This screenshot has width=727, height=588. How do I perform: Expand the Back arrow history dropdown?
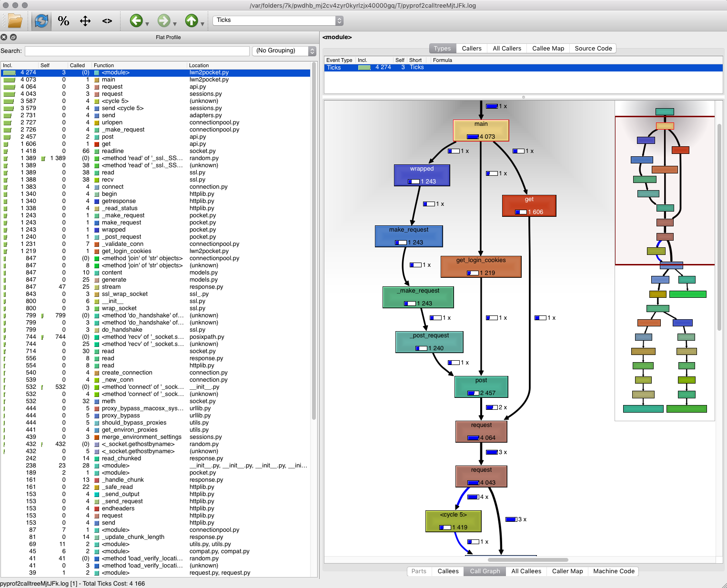coord(148,23)
